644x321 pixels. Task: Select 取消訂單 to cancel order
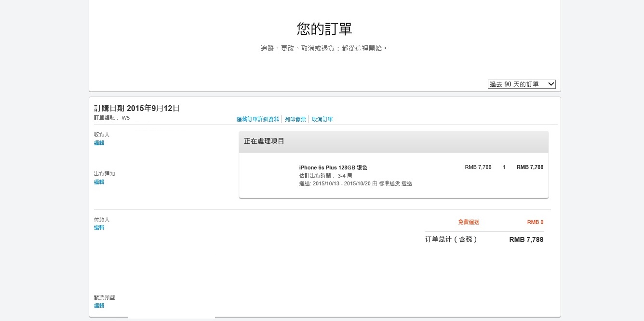[322, 119]
